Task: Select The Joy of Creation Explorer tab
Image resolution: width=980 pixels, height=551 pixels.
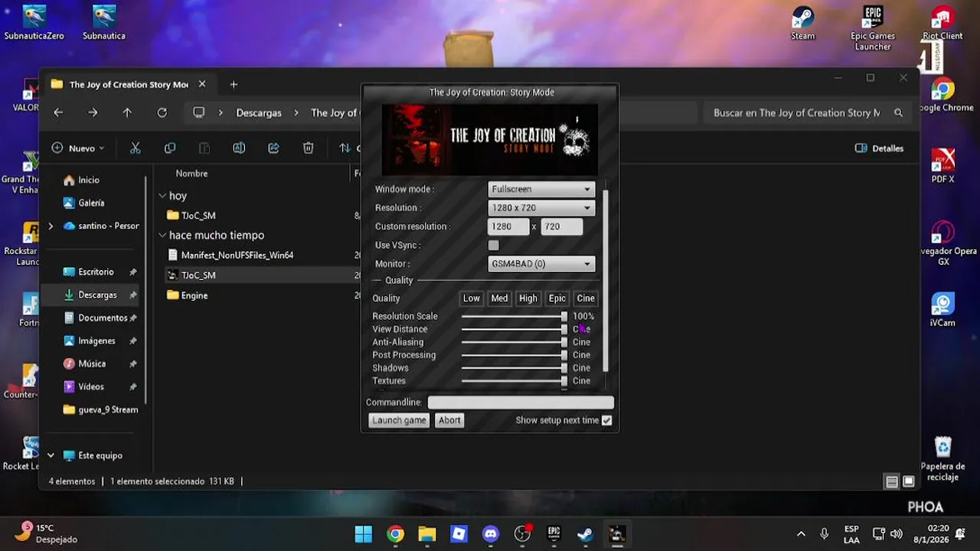Action: (x=128, y=84)
